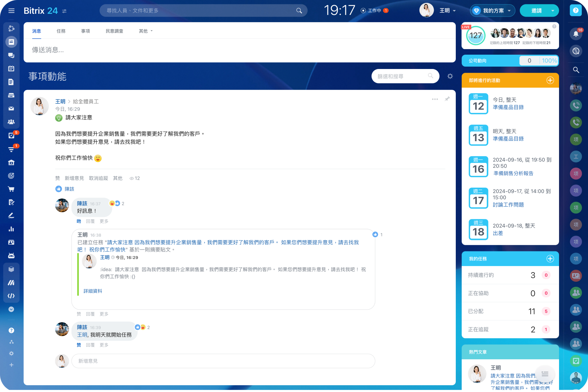Toggle the 工作中 work status indicator
Screen dimensions: 588x392
click(374, 11)
